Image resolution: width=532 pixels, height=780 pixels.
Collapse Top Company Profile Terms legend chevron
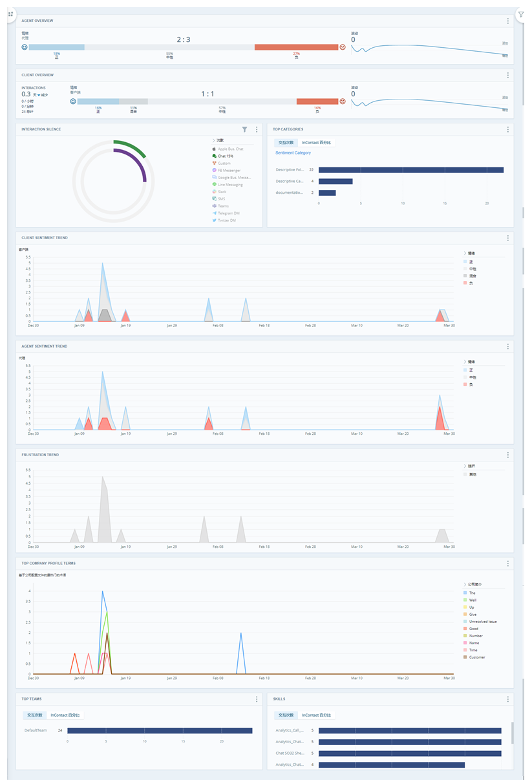coord(465,584)
